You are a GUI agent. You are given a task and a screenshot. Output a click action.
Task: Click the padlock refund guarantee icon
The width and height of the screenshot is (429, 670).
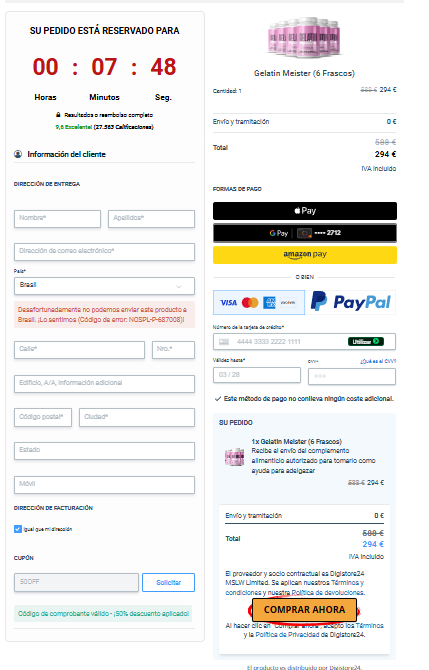(x=58, y=115)
